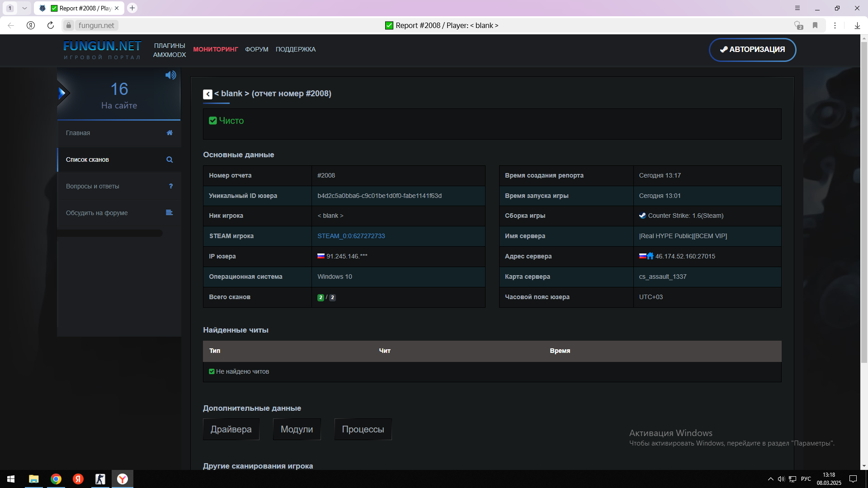Screen dimensions: 868x488
Task: Click the lock icon in the address bar
Action: click(x=68, y=25)
